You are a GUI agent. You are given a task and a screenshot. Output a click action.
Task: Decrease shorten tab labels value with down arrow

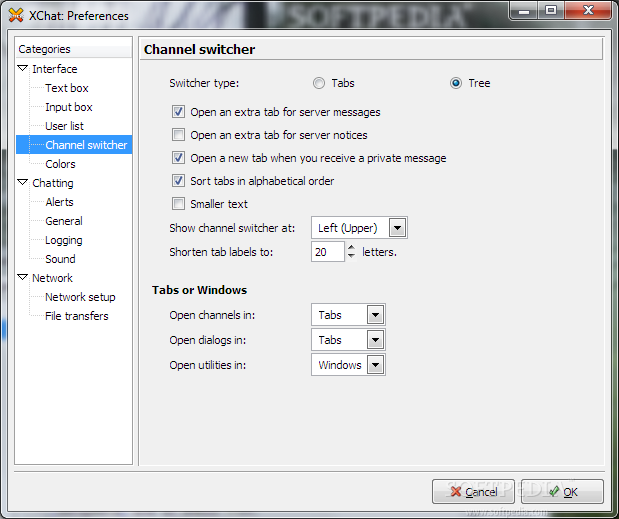click(x=351, y=256)
